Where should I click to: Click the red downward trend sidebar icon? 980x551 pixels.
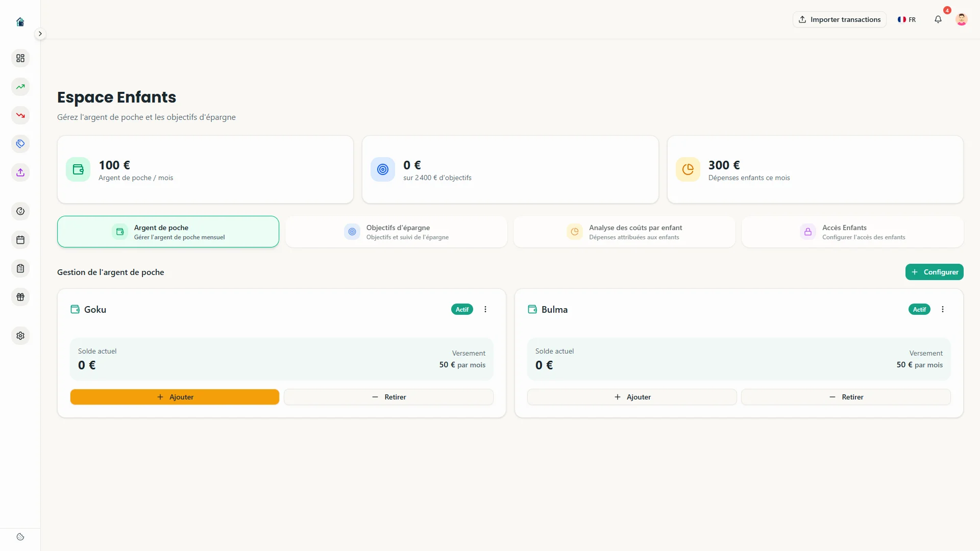coord(20,115)
